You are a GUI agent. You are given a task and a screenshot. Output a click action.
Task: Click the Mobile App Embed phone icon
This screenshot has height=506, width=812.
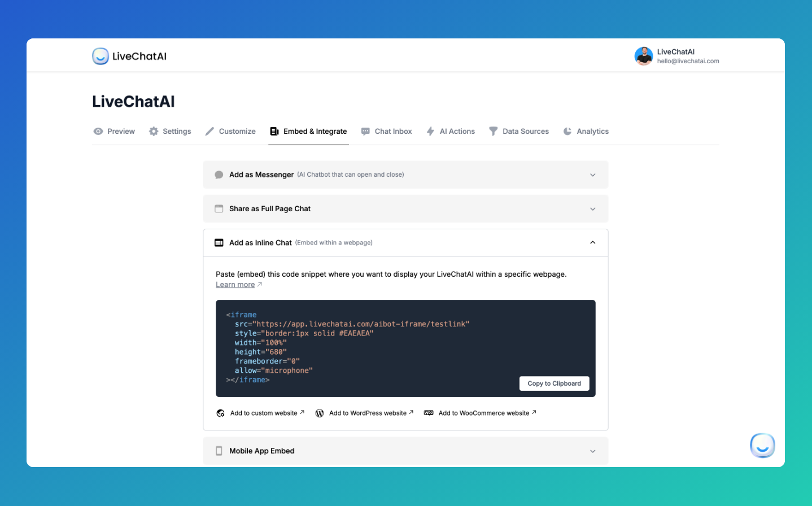219,451
